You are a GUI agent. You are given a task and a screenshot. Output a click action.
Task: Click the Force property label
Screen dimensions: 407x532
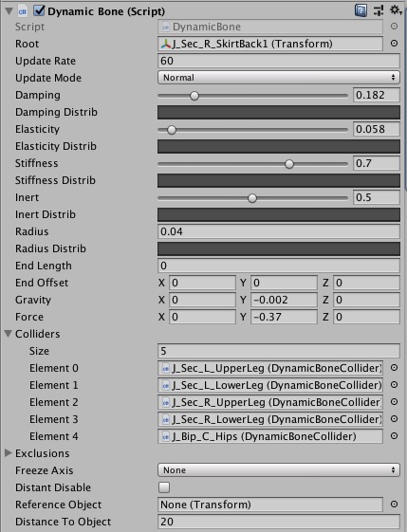pyautogui.click(x=29, y=317)
